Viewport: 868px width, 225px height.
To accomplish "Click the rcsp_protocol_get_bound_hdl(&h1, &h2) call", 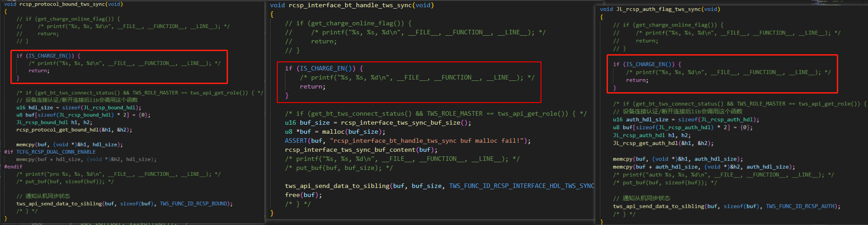I will [74, 130].
